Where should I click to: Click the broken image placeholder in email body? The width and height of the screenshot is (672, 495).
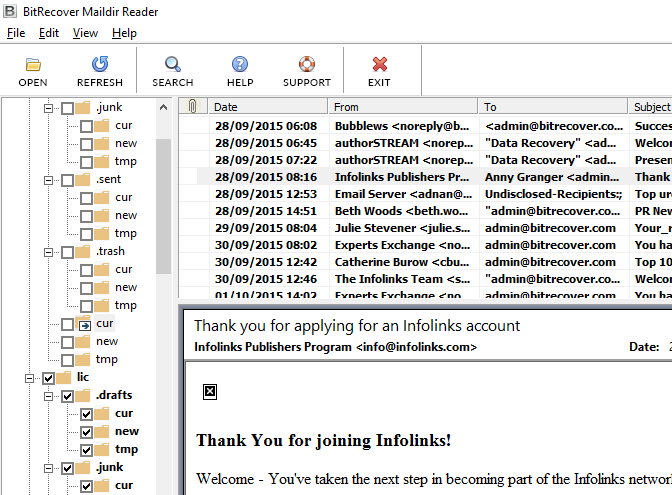(210, 392)
